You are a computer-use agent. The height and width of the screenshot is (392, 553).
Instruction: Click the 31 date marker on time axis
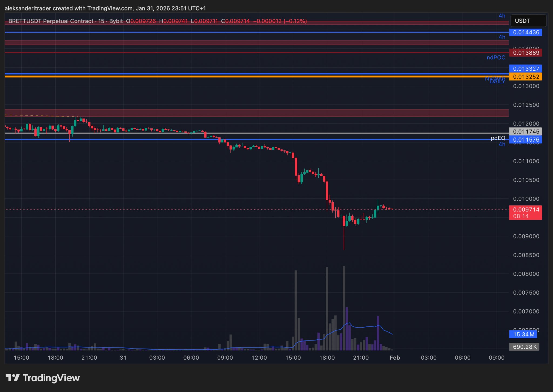(x=123, y=358)
